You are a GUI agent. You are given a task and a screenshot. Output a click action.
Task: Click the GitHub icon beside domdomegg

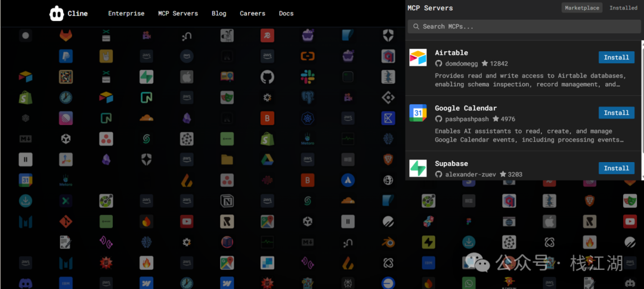click(x=439, y=64)
